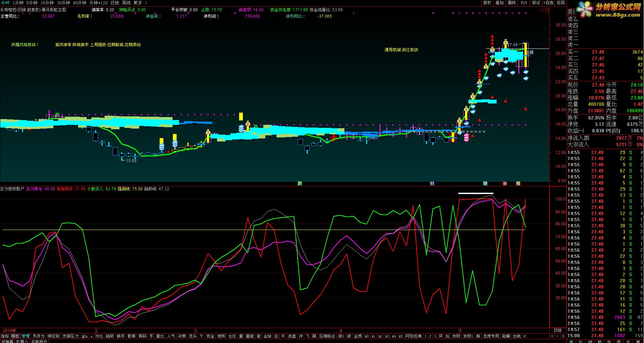Select the k1 indicator button
The image size is (644, 343).
373,336
